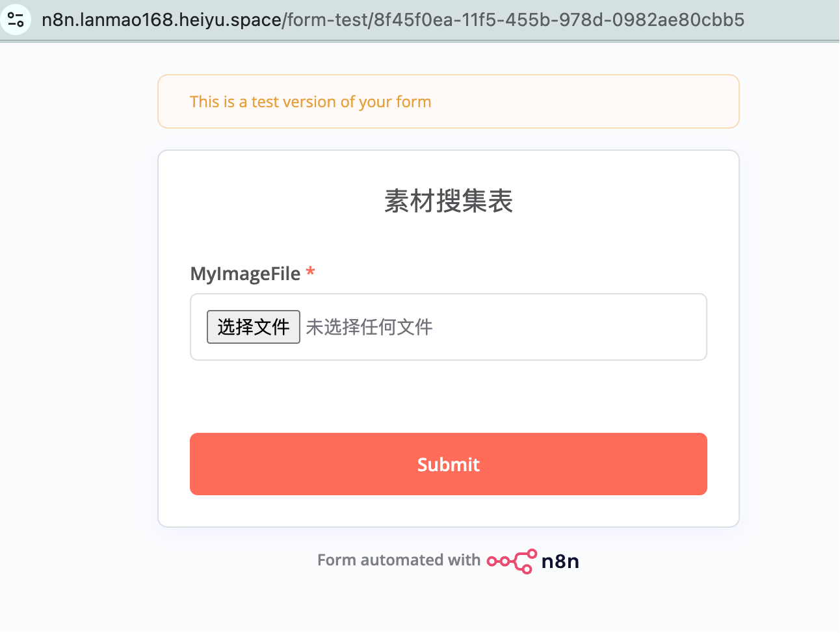Click the MyImageFile field label
This screenshot has width=840, height=633.
(245, 274)
